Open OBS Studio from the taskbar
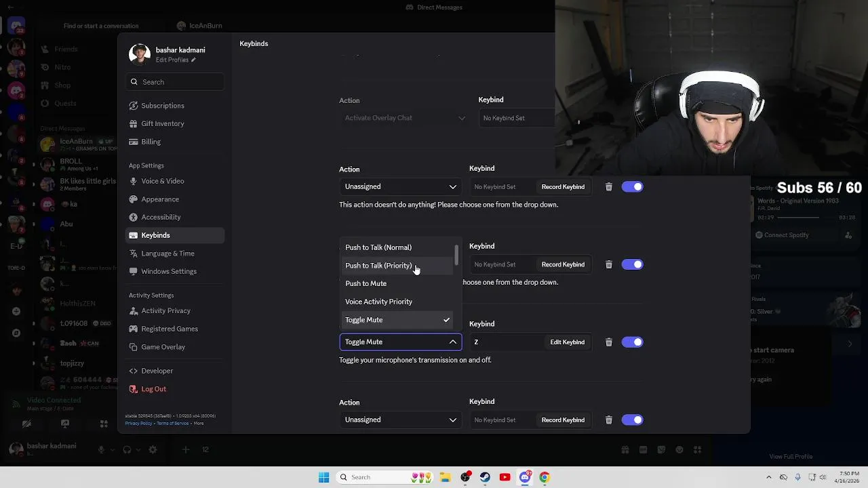 465,477
